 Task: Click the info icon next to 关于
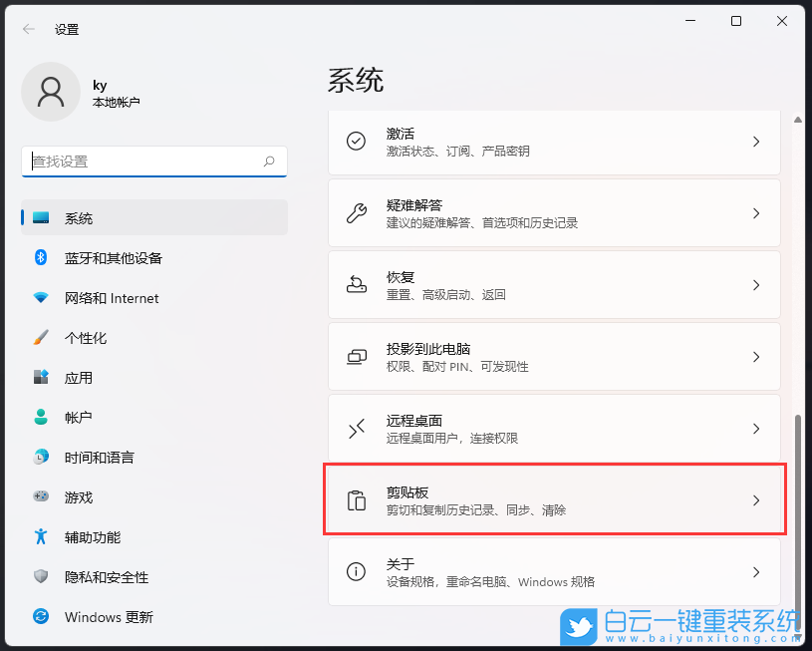click(x=356, y=571)
